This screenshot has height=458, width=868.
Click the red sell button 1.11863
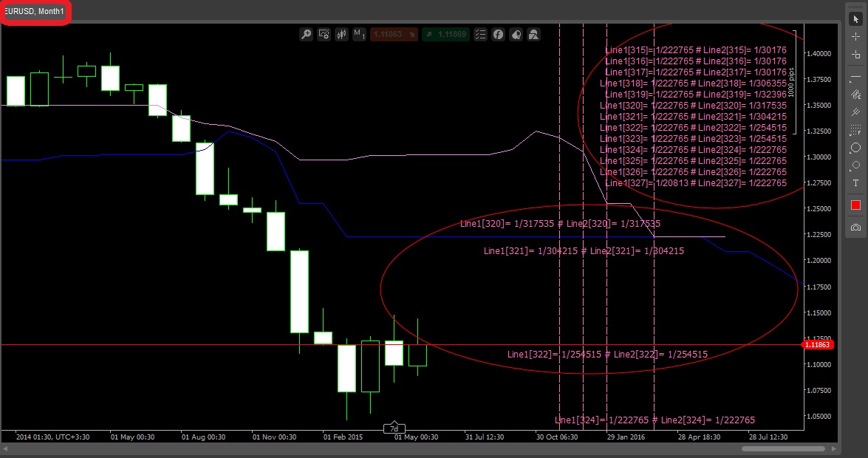pos(394,34)
